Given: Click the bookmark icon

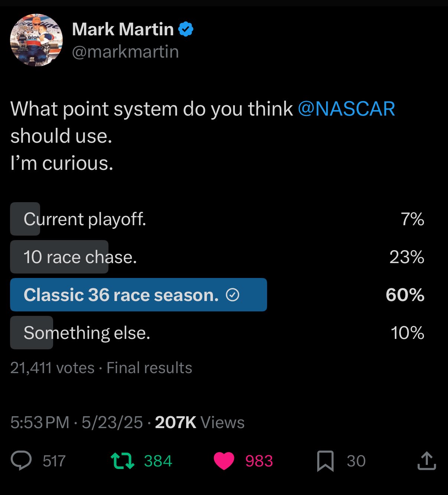Looking at the screenshot, I should [x=325, y=461].
